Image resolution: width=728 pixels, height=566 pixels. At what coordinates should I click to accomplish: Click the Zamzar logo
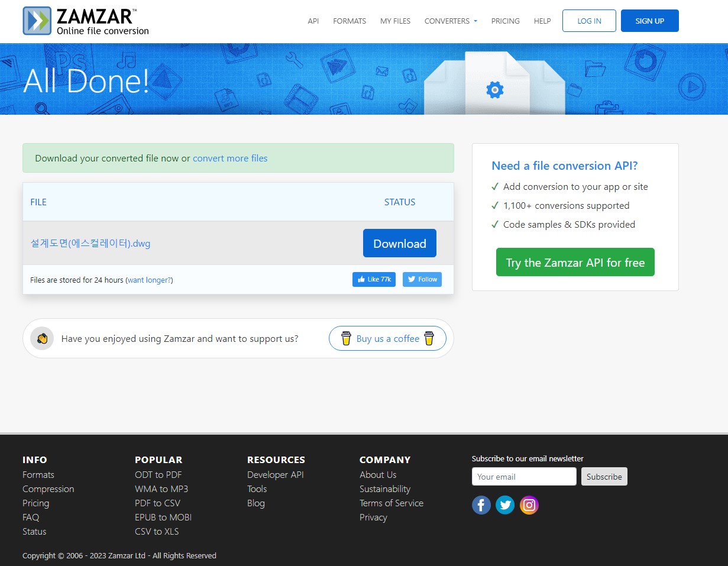pyautogui.click(x=86, y=21)
